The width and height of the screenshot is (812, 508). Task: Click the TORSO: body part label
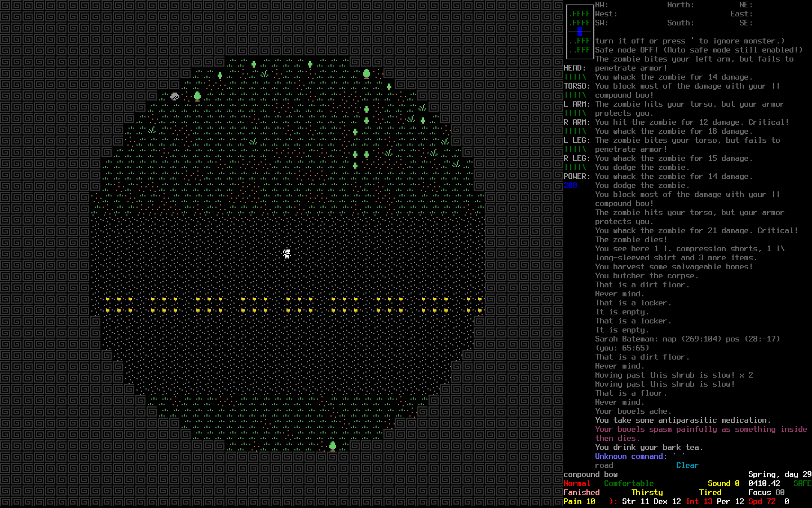[577, 86]
